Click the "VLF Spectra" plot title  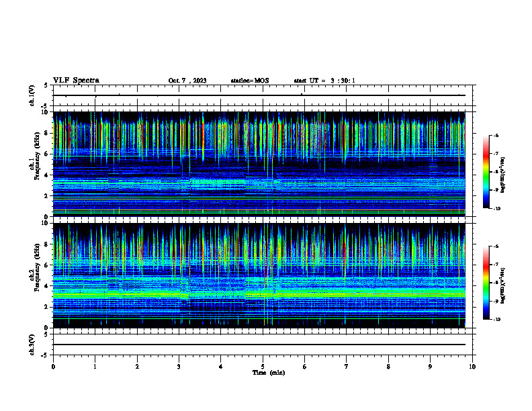(76, 81)
